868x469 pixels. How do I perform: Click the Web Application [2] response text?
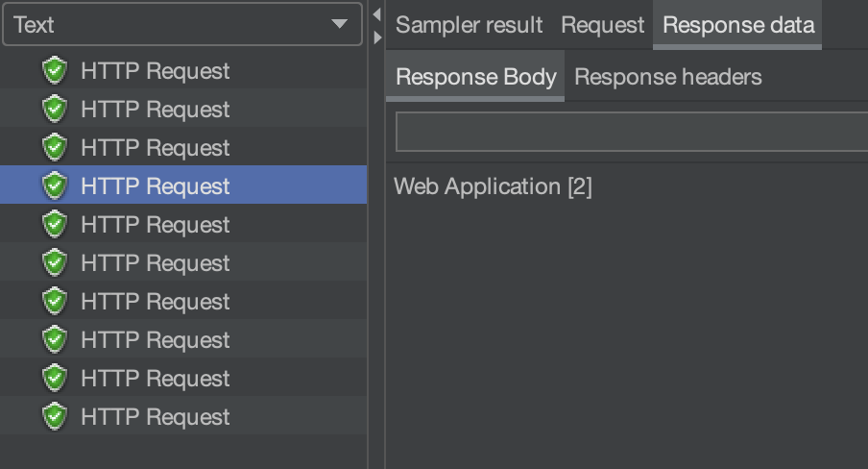493,186
